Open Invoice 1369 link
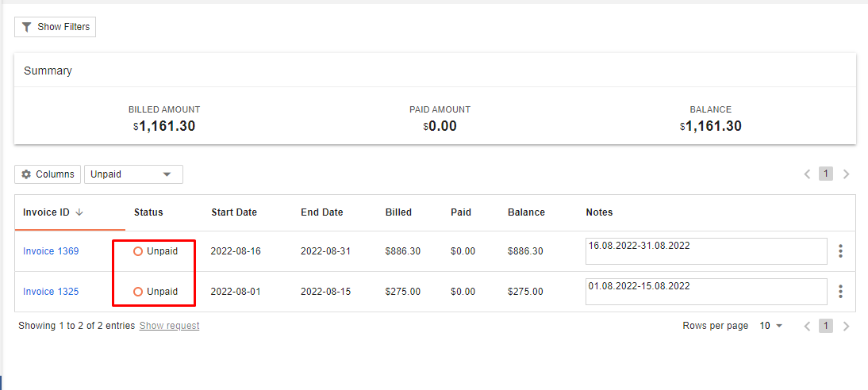The image size is (868, 390). coord(51,251)
